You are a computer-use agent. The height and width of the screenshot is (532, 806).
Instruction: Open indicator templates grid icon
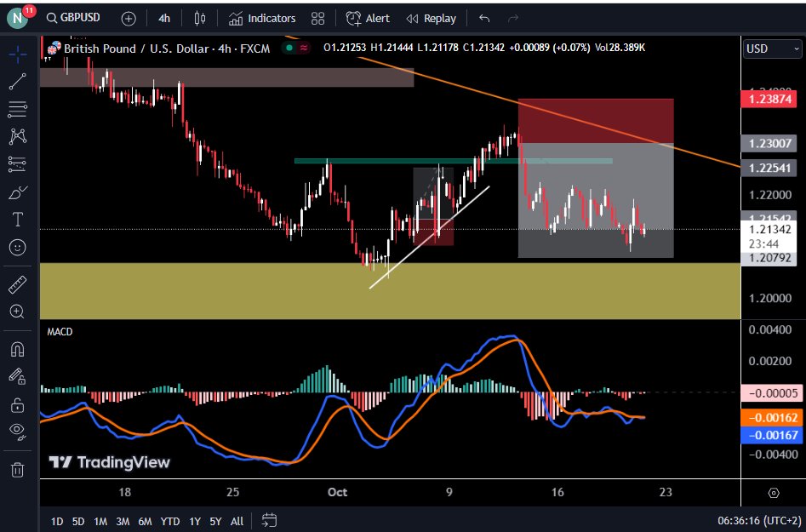pyautogui.click(x=317, y=19)
